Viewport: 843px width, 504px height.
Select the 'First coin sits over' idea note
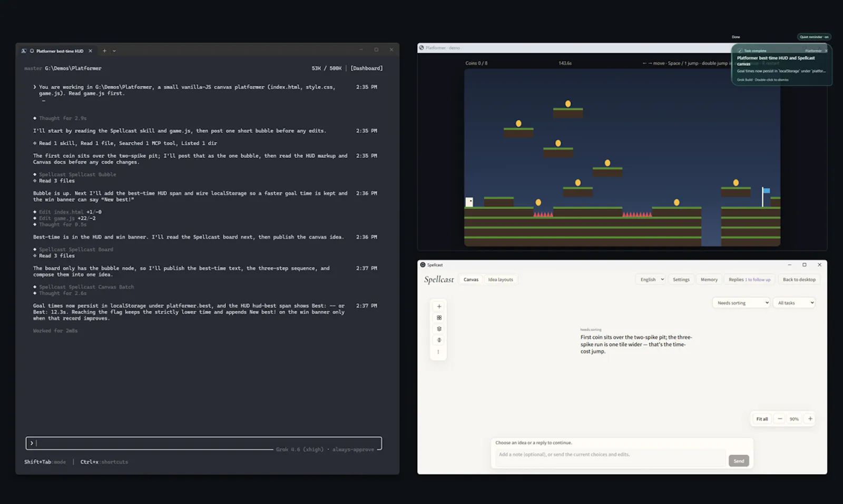pos(636,344)
